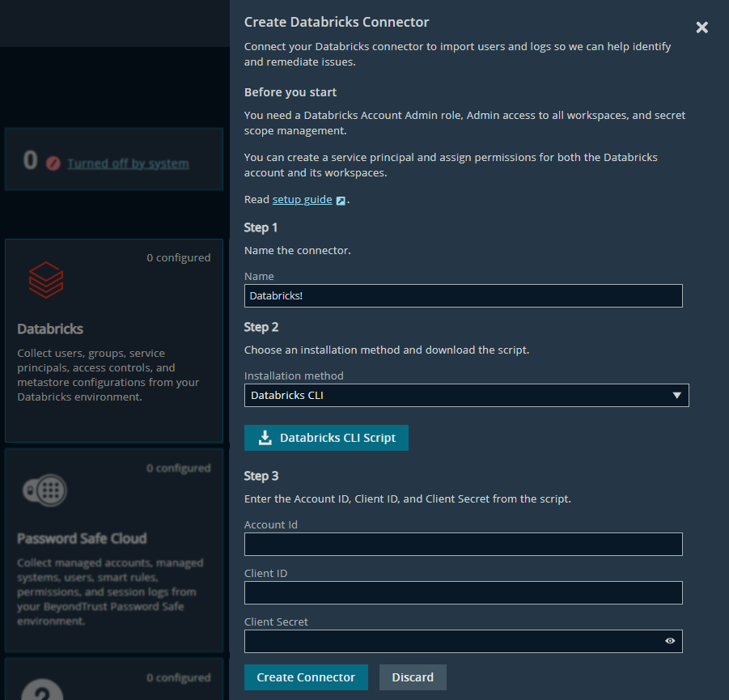Click the 'Step 2' heading
The width and height of the screenshot is (729, 700).
(261, 327)
